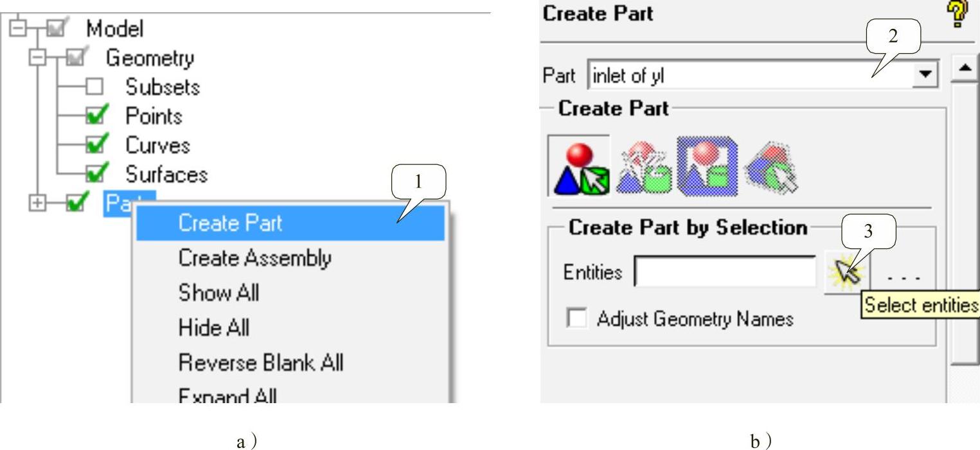Click the scrollbar up arrow
980x450 pixels.
[x=964, y=68]
